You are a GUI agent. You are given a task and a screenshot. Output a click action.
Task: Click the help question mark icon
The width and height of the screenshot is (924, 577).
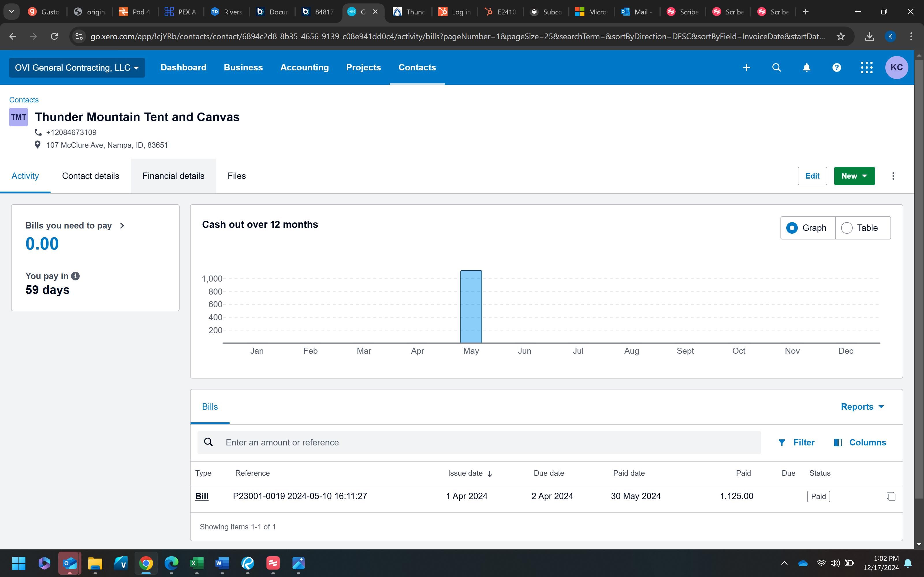837,68
